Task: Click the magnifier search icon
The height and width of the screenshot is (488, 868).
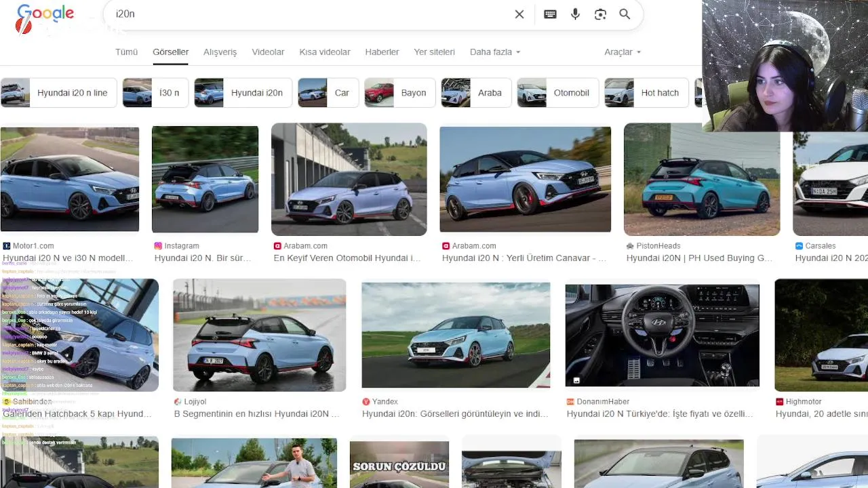Action: 625,14
